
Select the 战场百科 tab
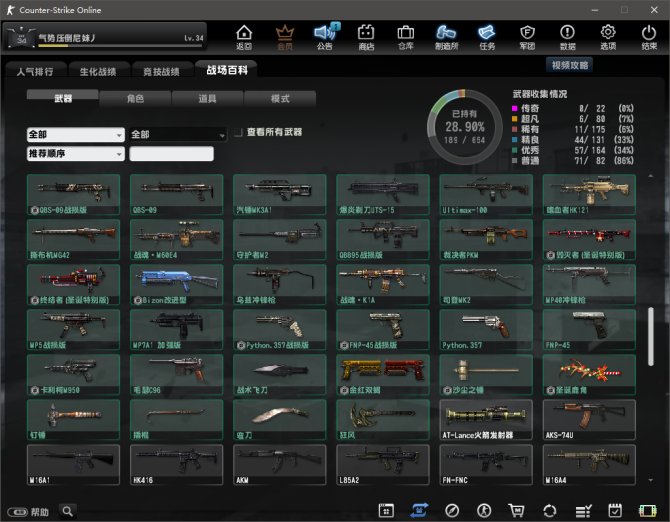[226, 70]
